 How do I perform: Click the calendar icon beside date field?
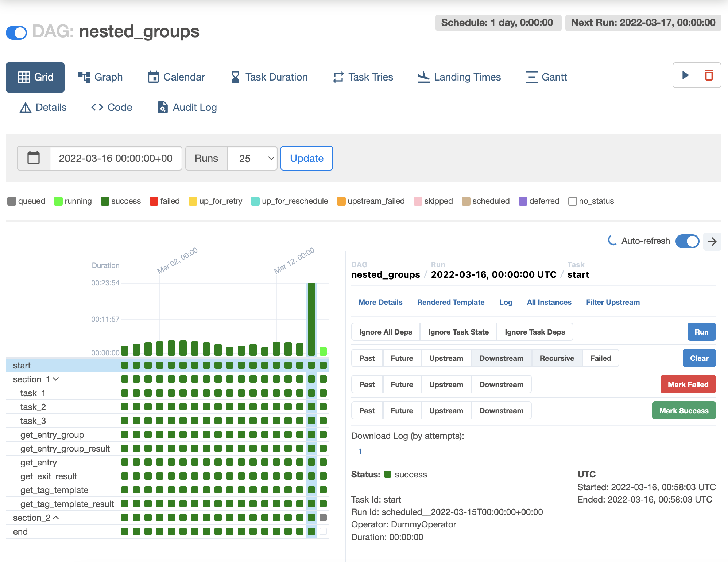tap(34, 158)
